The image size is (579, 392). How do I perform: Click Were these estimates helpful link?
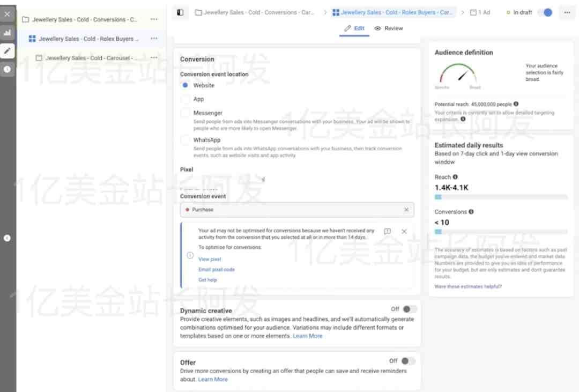[468, 286]
